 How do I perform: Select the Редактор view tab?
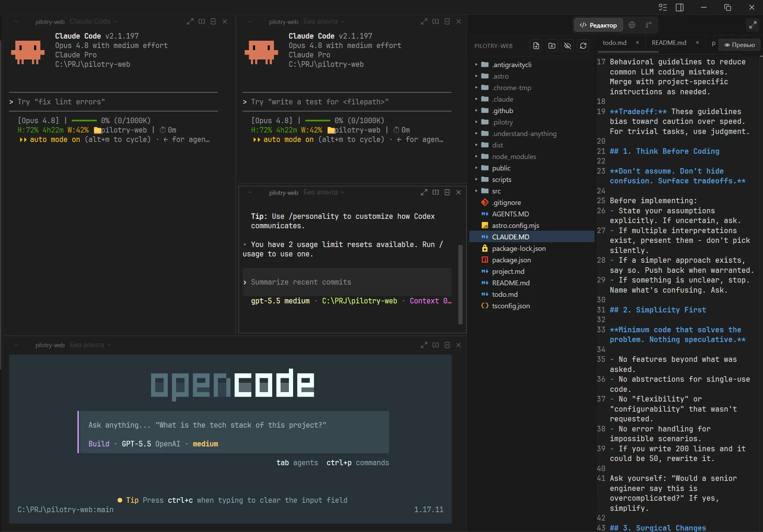point(598,25)
